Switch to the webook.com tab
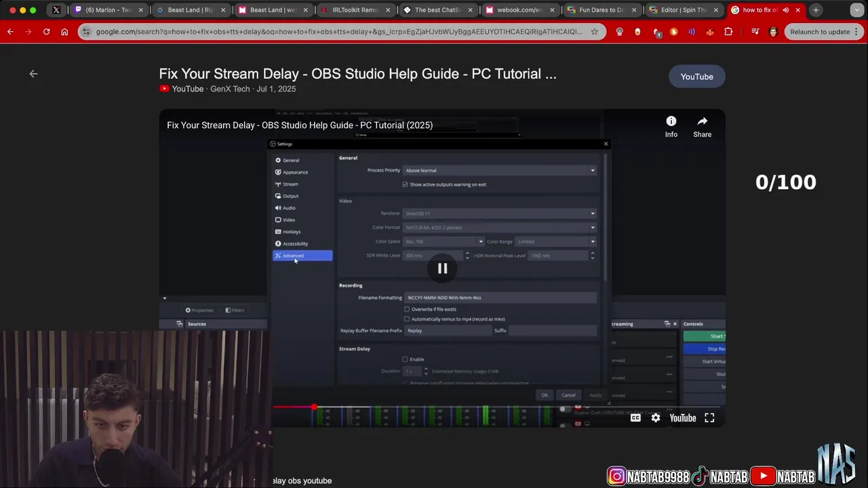The width and height of the screenshot is (868, 488). (519, 10)
